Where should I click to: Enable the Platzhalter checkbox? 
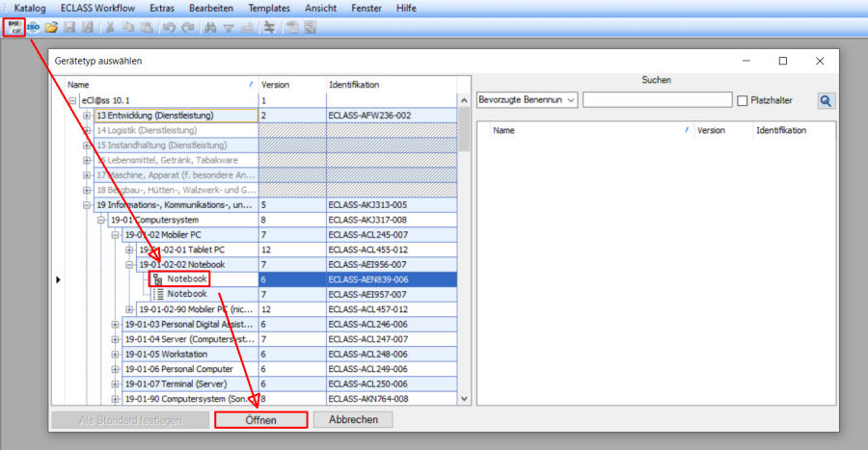(x=743, y=100)
